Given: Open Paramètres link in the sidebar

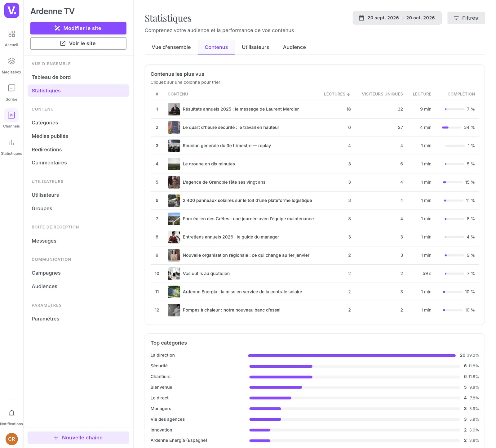Looking at the screenshot, I should 78,319.
